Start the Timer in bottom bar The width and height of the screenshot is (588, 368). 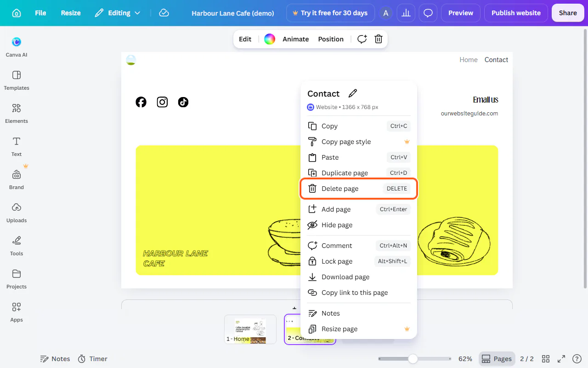(92, 359)
